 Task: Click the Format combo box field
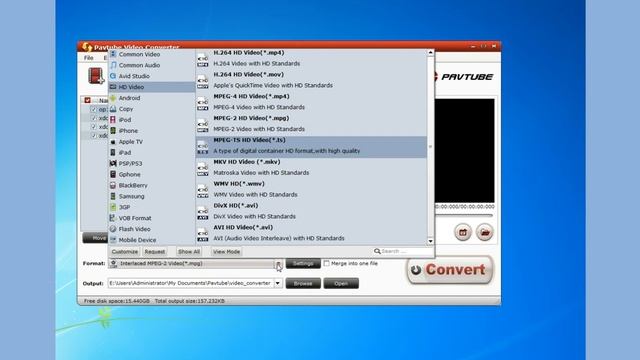(x=195, y=264)
